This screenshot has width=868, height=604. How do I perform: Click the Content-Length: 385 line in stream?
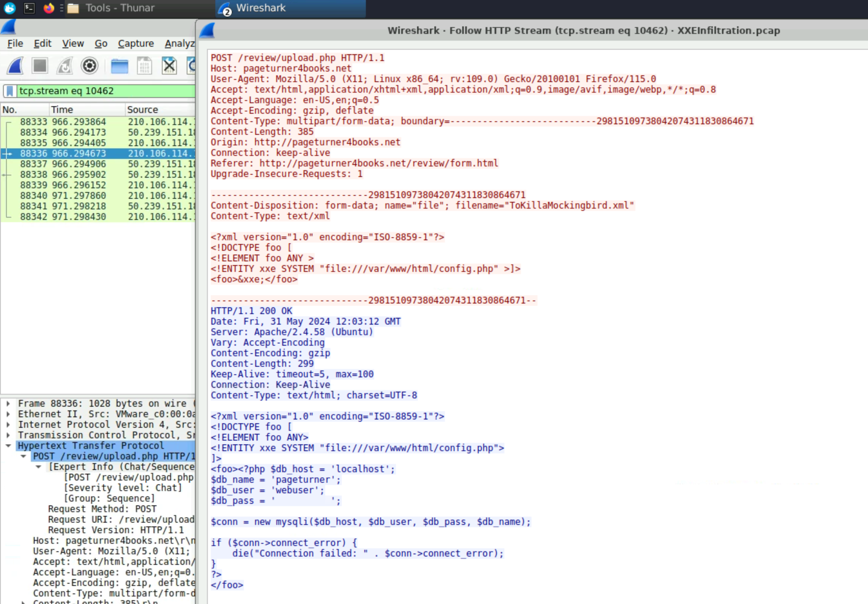262,132
